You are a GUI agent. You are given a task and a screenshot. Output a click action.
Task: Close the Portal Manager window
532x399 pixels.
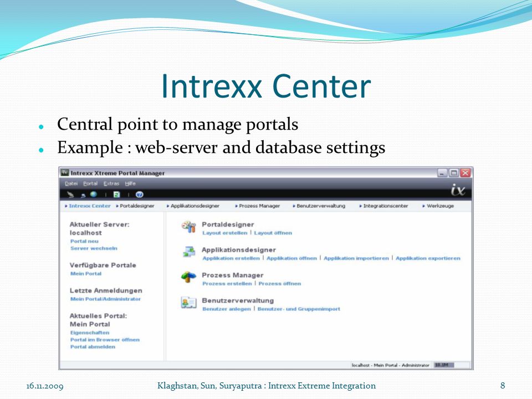[x=465, y=173]
